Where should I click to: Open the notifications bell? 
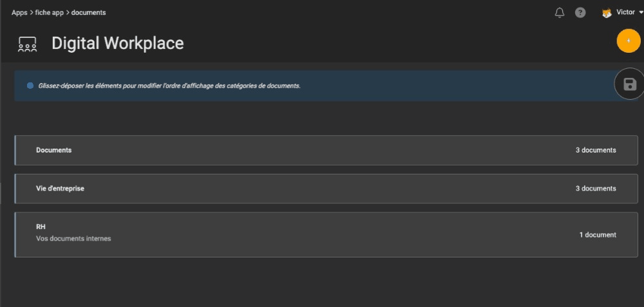click(x=560, y=13)
